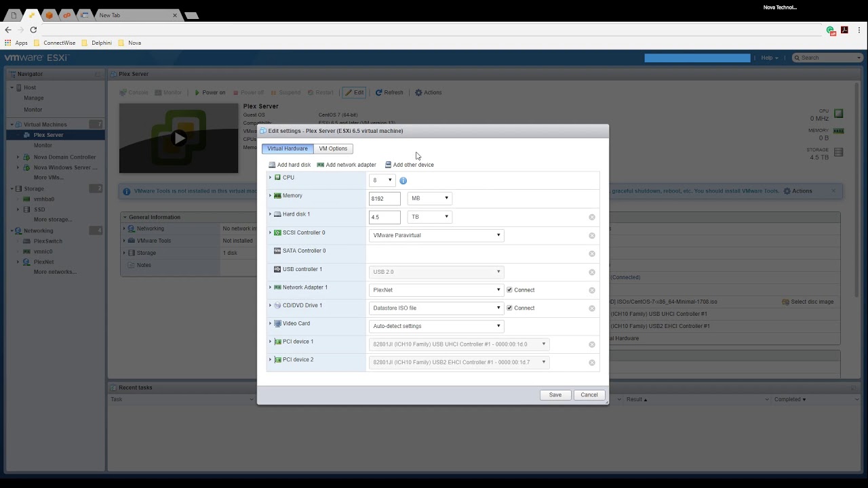Expand the Hard disk 1 row

pos(270,214)
